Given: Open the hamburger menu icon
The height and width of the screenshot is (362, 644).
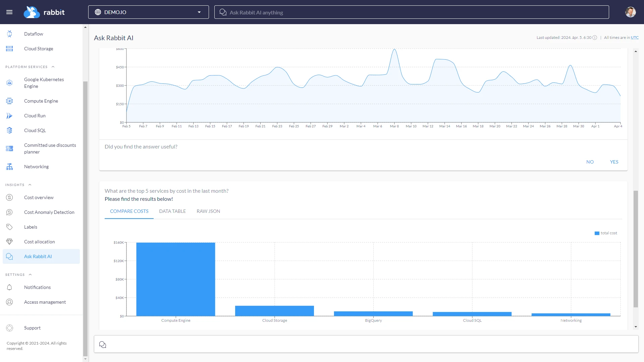Looking at the screenshot, I should coord(9,12).
